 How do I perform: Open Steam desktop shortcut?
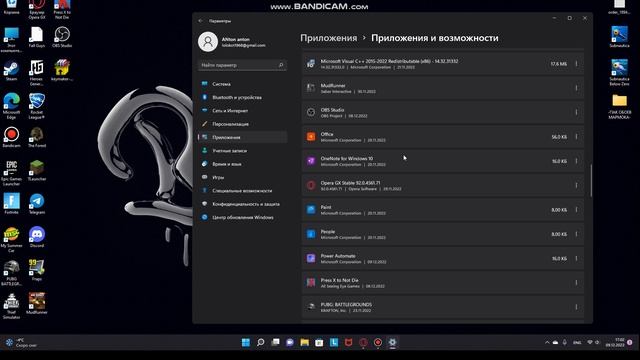point(11,71)
